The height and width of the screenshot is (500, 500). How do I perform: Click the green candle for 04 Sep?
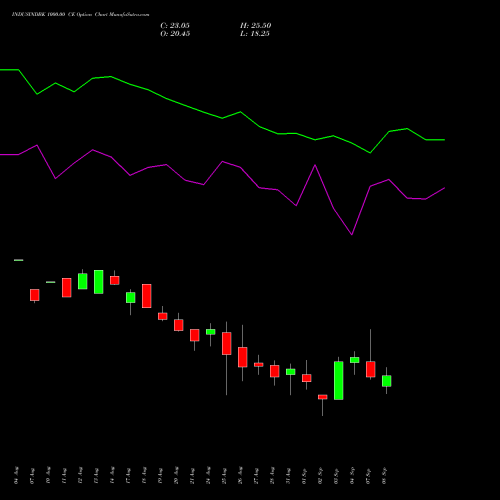355,360
